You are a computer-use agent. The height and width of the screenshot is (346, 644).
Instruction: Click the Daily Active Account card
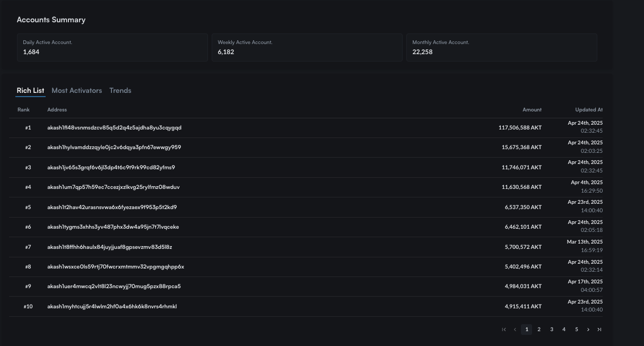click(112, 47)
